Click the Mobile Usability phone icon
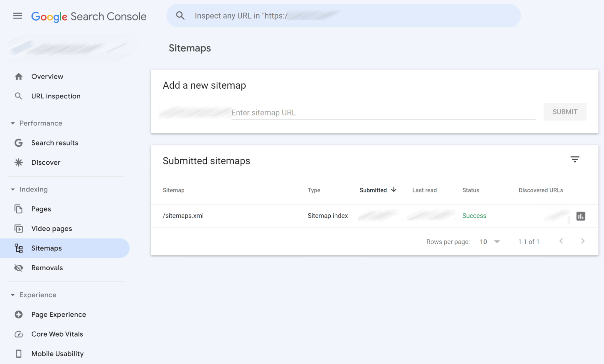The image size is (604, 364). coord(19,354)
